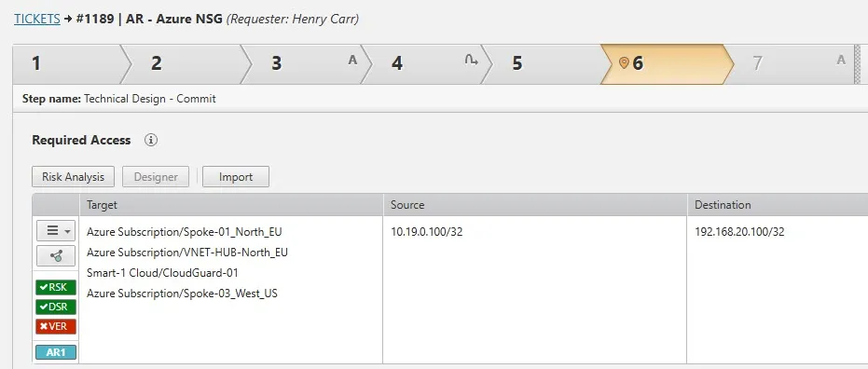This screenshot has width=868, height=369.
Task: Click the green DSR status badge
Action: 56,307
